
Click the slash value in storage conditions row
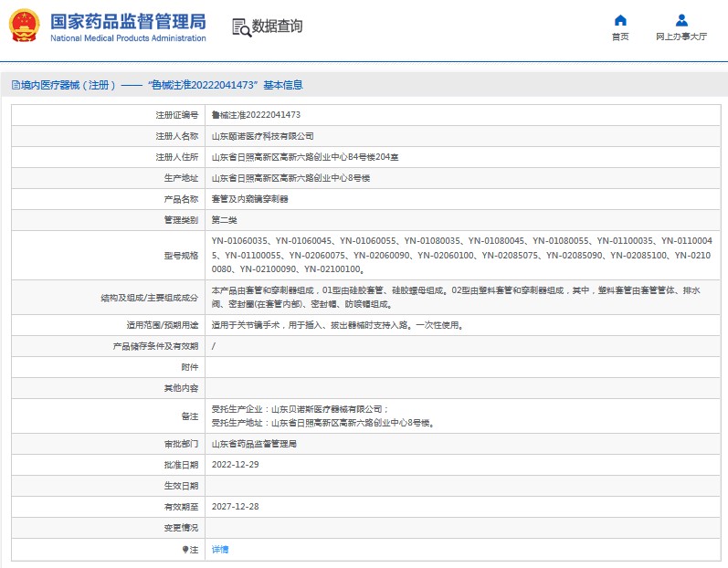[x=214, y=346]
